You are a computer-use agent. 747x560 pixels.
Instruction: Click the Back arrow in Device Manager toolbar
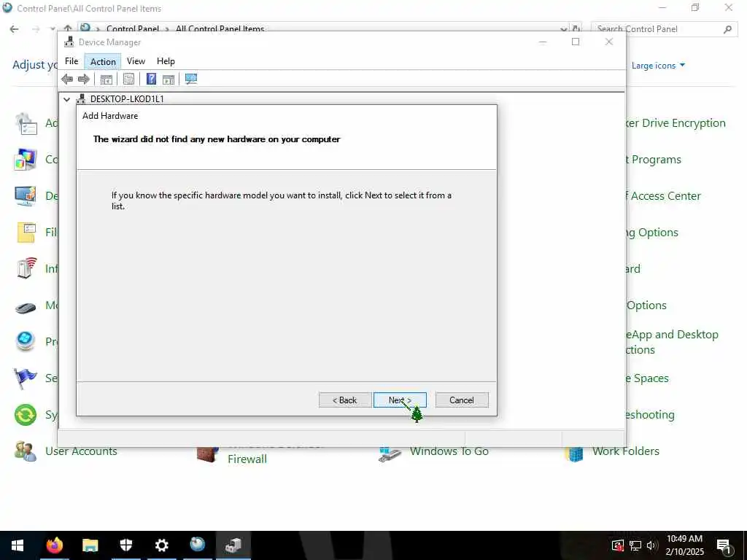pyautogui.click(x=67, y=79)
